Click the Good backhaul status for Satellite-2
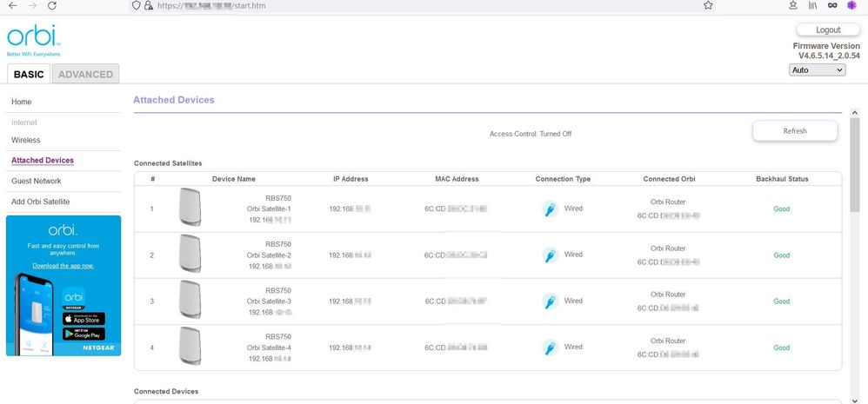Viewport: 868px width, 404px height. pos(782,255)
